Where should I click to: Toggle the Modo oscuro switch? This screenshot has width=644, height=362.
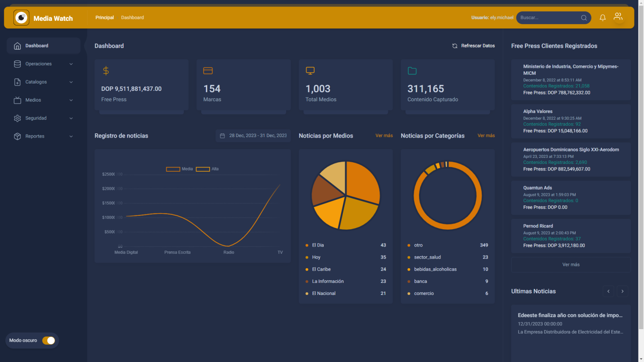click(48, 340)
